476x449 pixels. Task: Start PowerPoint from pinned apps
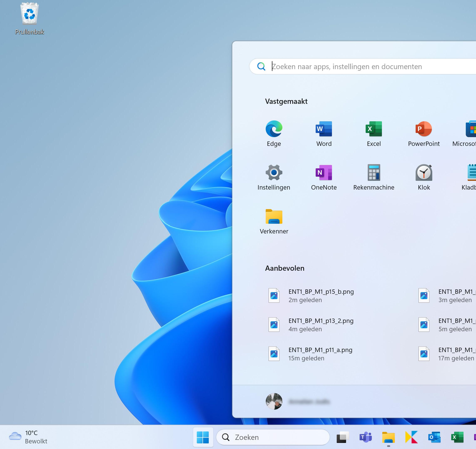pyautogui.click(x=424, y=129)
